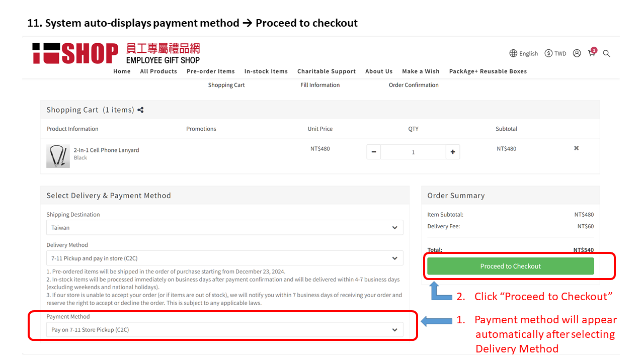Increase quantity with plus button
Image resolution: width=644 pixels, height=362 pixels.
click(453, 152)
